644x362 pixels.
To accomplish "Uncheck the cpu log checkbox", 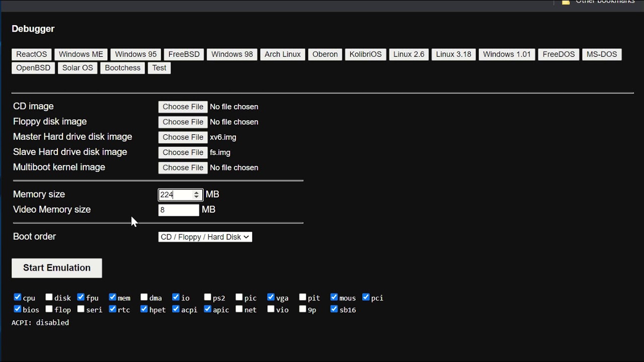I will click(18, 297).
